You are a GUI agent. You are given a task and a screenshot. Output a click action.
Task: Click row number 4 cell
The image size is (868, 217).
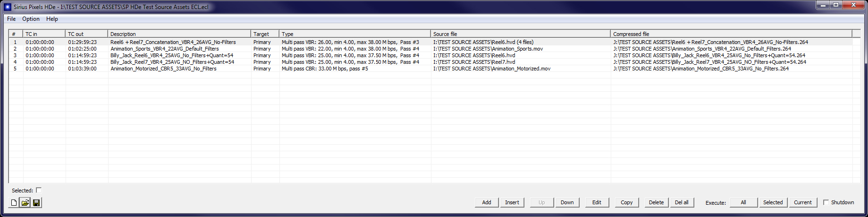[15, 62]
